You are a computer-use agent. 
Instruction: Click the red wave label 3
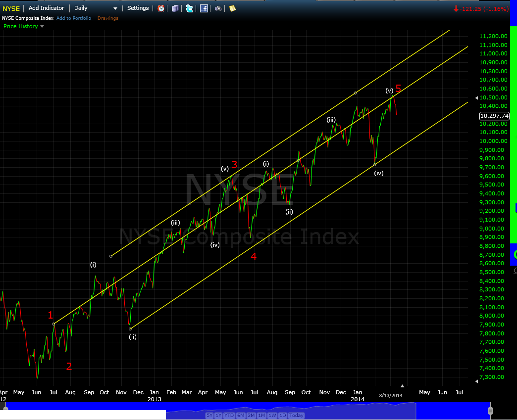point(234,164)
